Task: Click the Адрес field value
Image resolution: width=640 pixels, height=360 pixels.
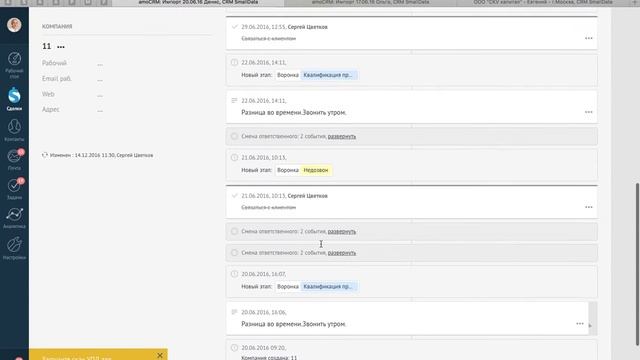Action: click(x=100, y=110)
